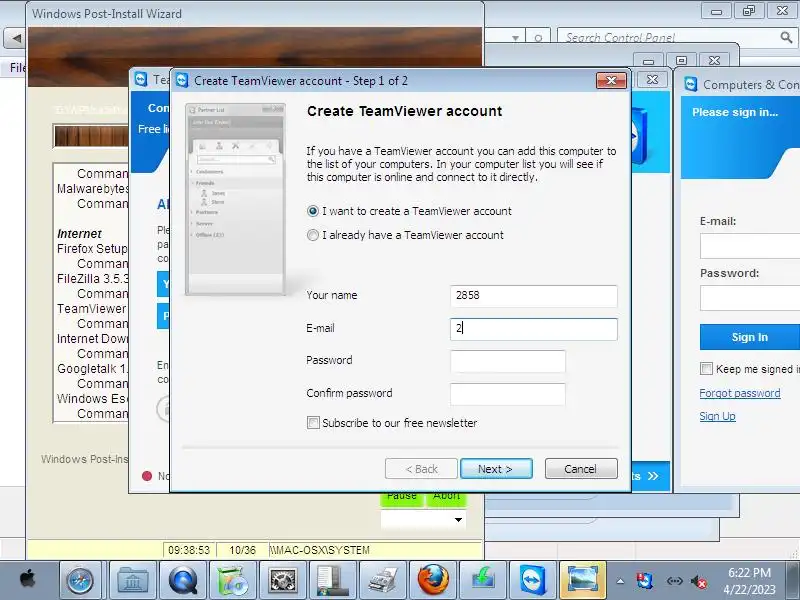Screen dimensions: 800x600
Task: Open the printer/fax taskbar icon
Action: coord(383,581)
